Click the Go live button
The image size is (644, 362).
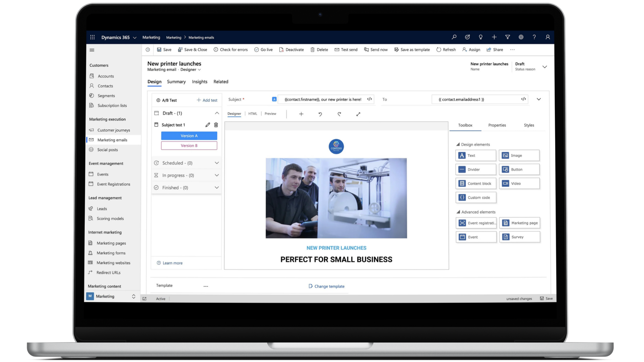pos(263,50)
